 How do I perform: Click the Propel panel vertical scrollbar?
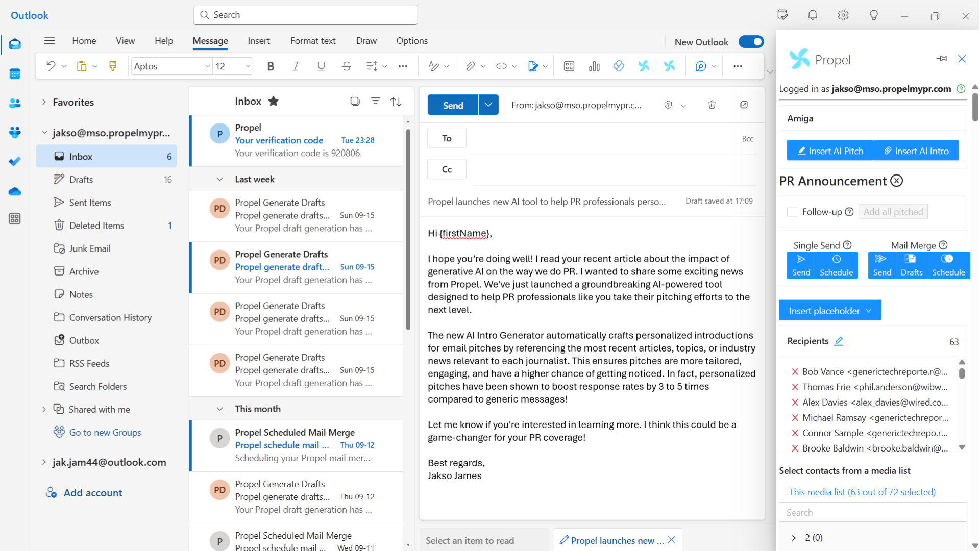pyautogui.click(x=975, y=107)
